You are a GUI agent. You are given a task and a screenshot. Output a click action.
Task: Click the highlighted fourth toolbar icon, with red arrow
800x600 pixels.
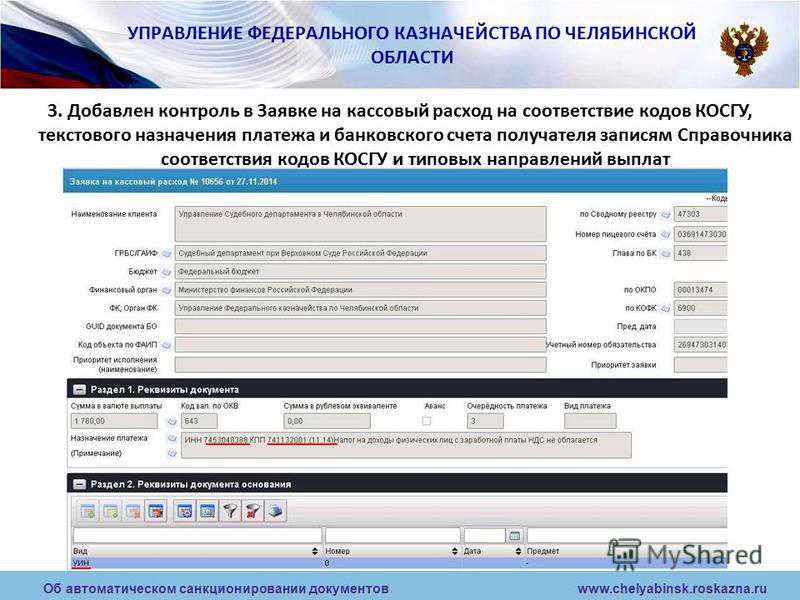pyautogui.click(x=156, y=511)
